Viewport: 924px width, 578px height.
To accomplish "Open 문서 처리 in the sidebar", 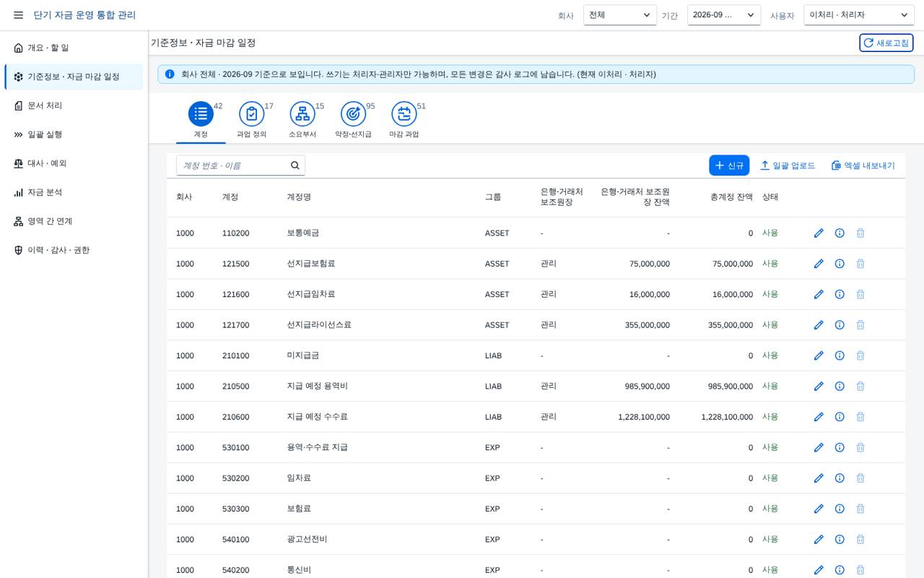I will [74, 105].
